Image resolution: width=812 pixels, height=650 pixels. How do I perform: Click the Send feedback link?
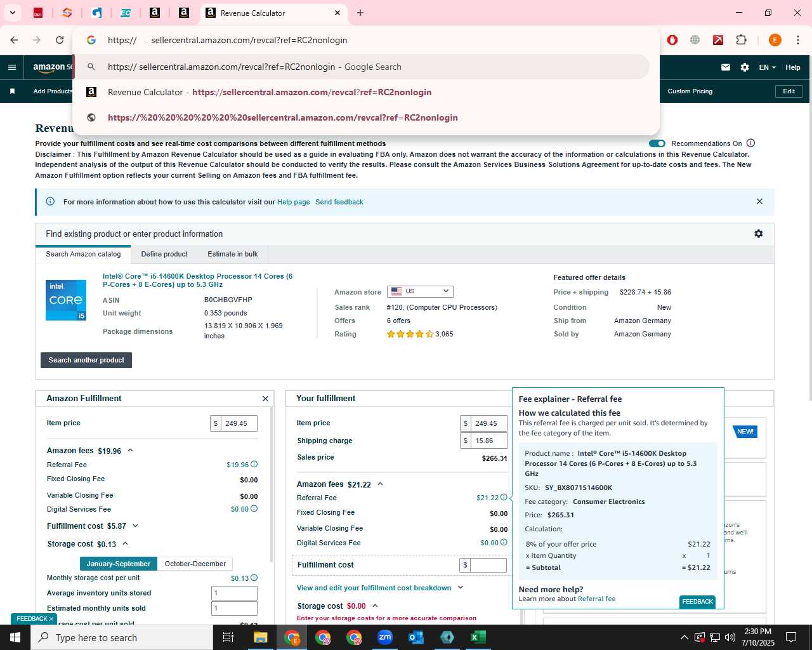(x=339, y=202)
